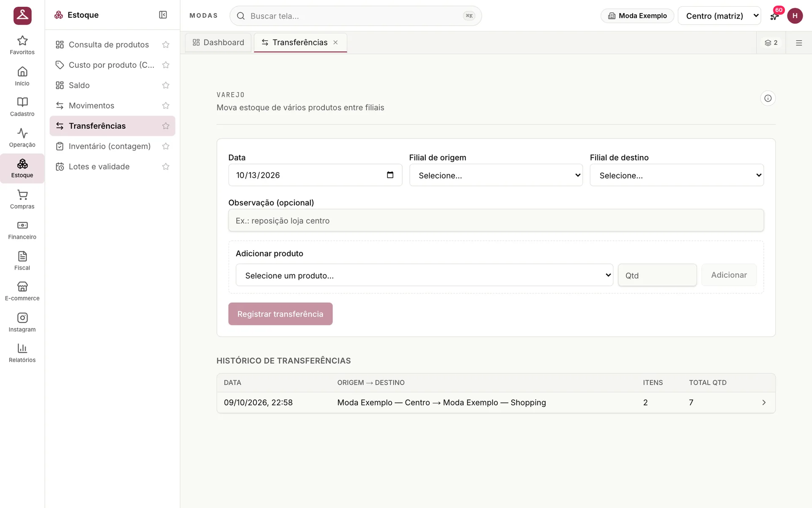This screenshot has width=812, height=508.
Task: Close the Transferências tab
Action: (x=335, y=42)
